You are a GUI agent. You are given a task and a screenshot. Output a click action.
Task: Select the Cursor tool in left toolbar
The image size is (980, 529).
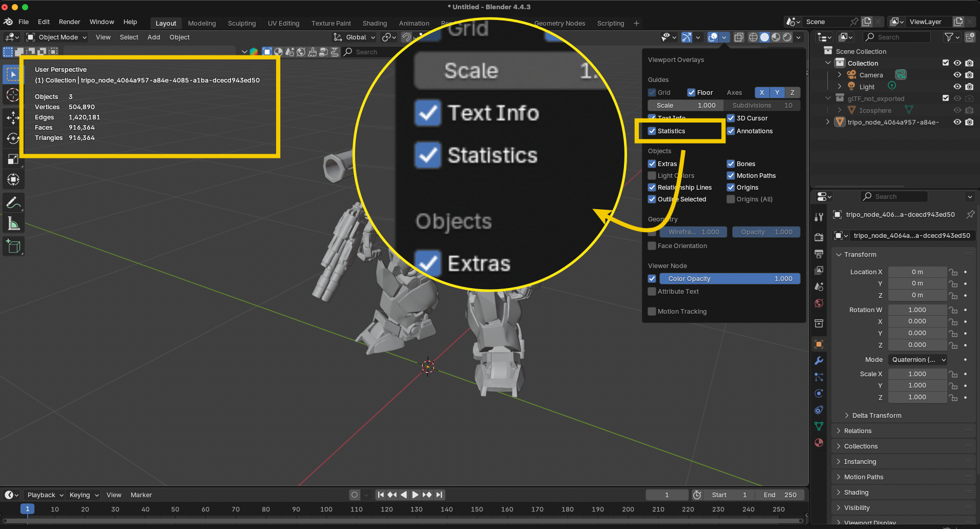[x=13, y=95]
